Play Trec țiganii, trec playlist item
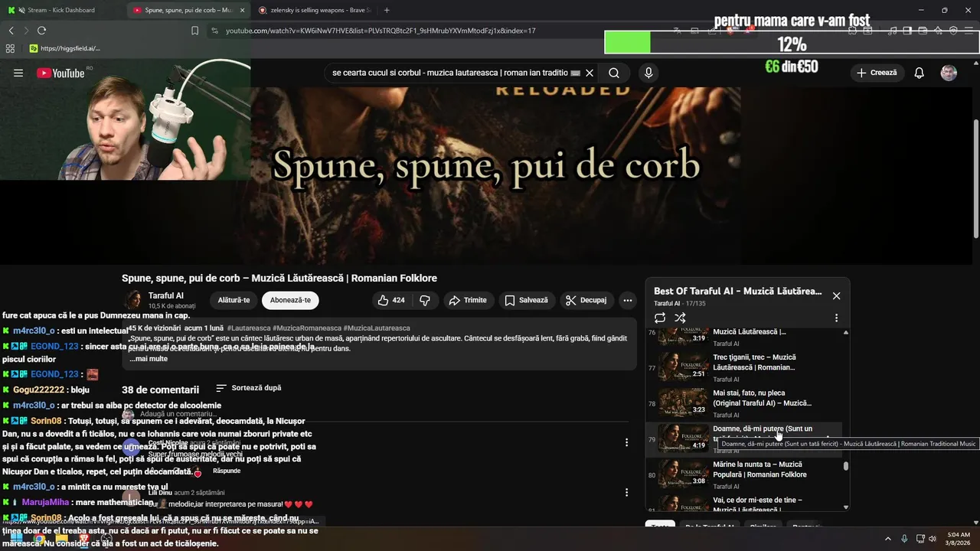The image size is (980, 551). coord(744,367)
